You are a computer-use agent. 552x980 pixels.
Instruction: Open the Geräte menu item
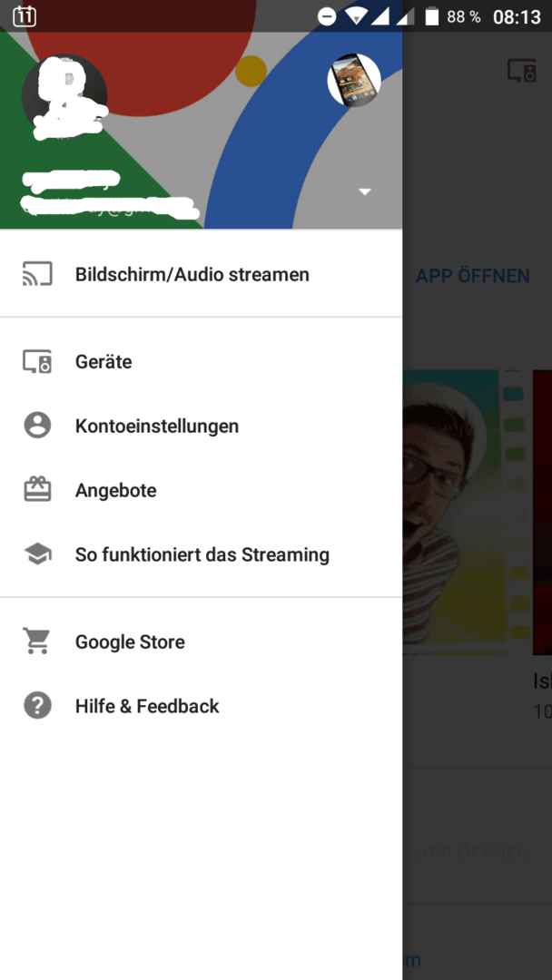(x=202, y=362)
